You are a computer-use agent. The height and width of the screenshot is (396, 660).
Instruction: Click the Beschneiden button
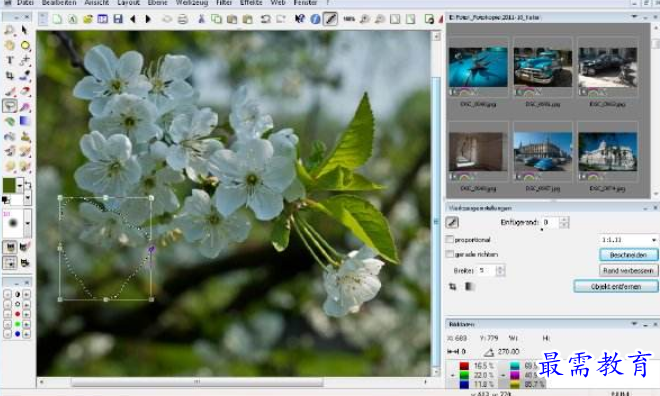(628, 255)
